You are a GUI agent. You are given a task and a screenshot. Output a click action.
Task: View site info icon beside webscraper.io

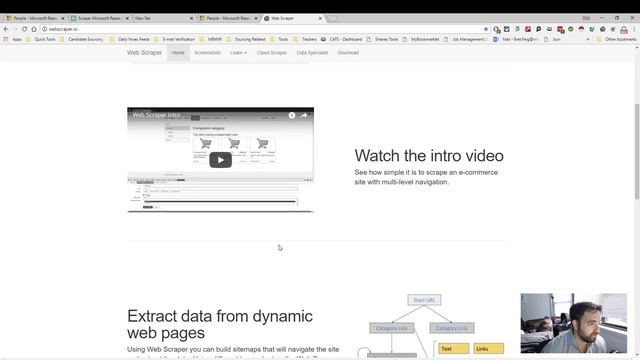tap(44, 29)
